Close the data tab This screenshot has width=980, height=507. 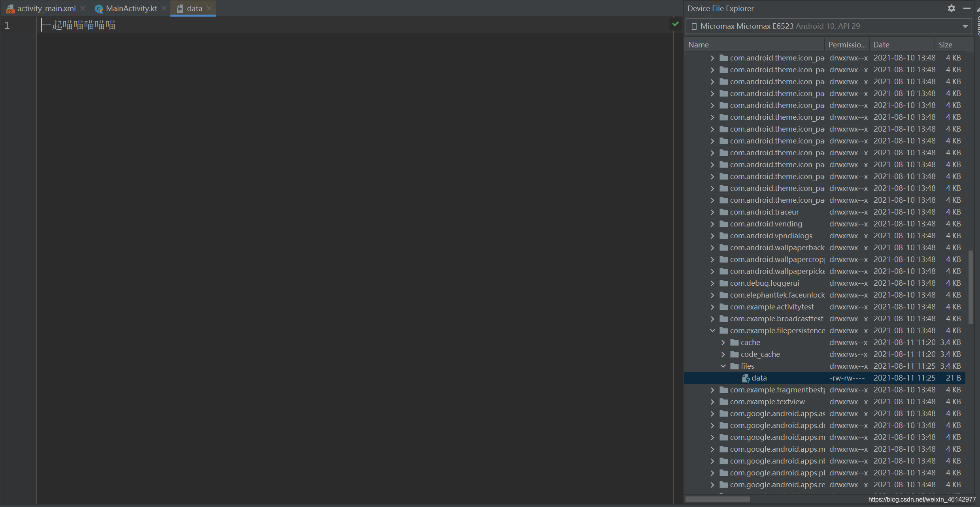[x=209, y=8]
